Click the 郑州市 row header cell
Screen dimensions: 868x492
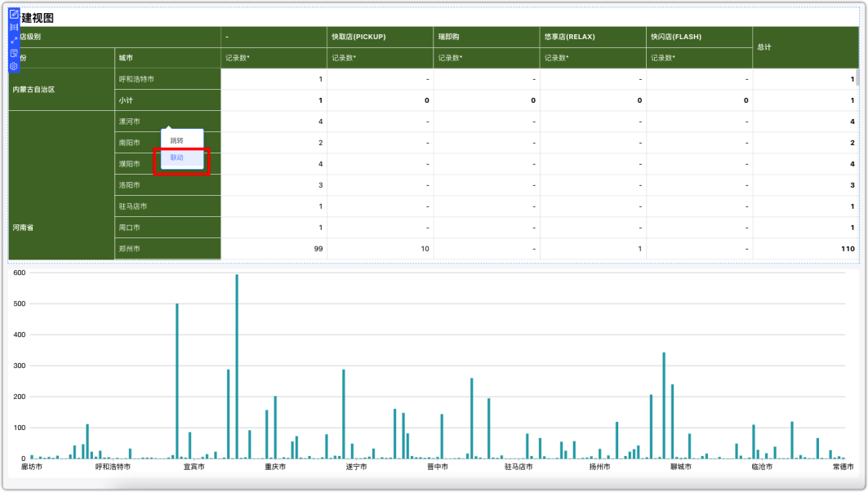[167, 249]
